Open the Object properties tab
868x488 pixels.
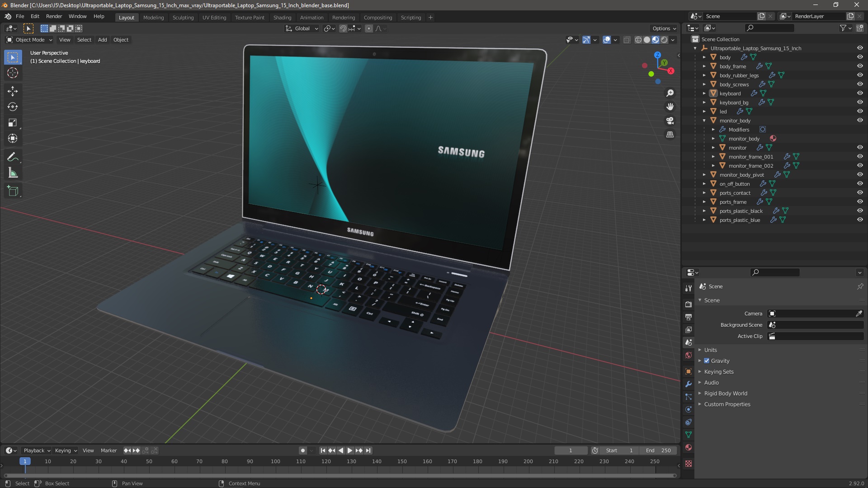pyautogui.click(x=689, y=371)
